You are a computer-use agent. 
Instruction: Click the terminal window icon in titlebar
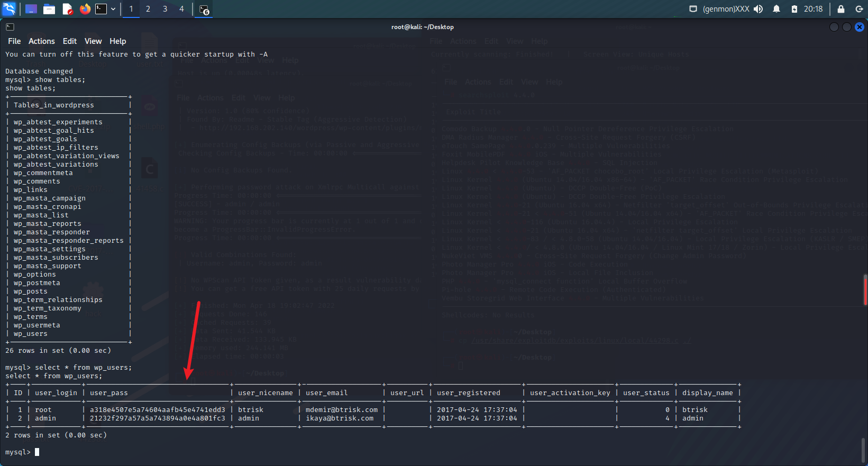[10, 27]
